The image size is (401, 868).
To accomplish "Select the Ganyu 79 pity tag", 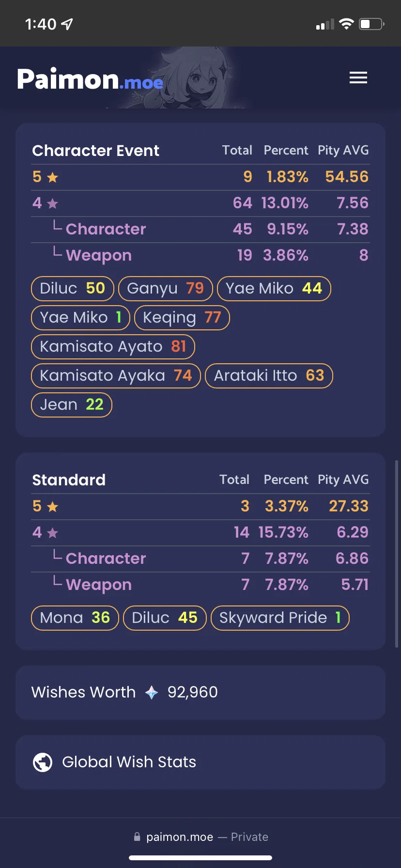I will (166, 289).
